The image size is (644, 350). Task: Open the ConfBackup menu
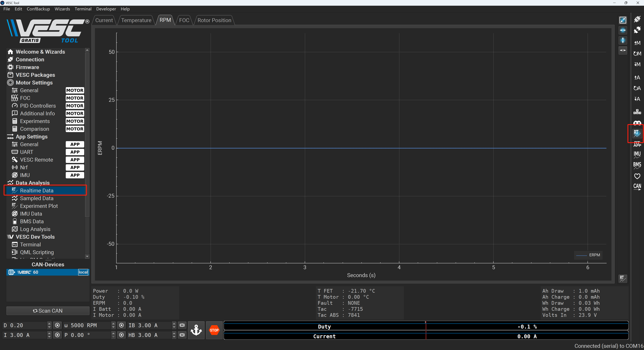point(38,9)
